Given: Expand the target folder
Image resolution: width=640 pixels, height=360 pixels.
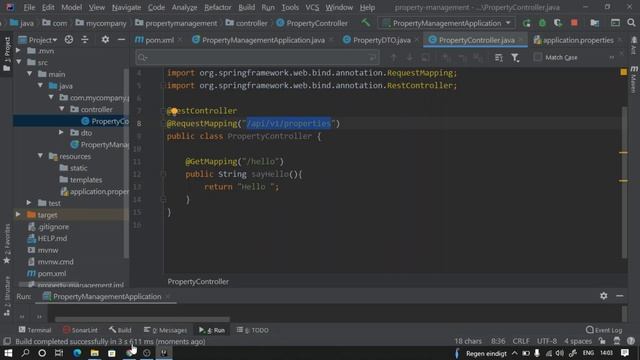Looking at the screenshot, I should coord(18,214).
